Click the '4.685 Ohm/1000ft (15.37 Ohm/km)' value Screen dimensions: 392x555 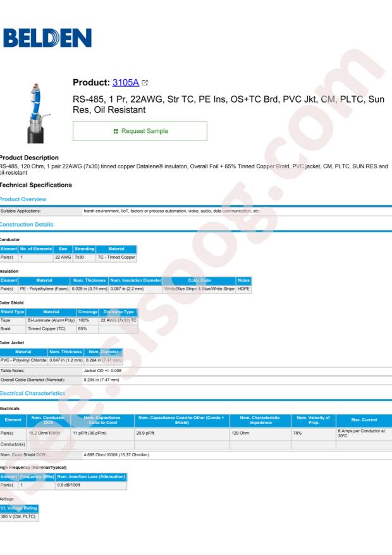pyautogui.click(x=116, y=455)
